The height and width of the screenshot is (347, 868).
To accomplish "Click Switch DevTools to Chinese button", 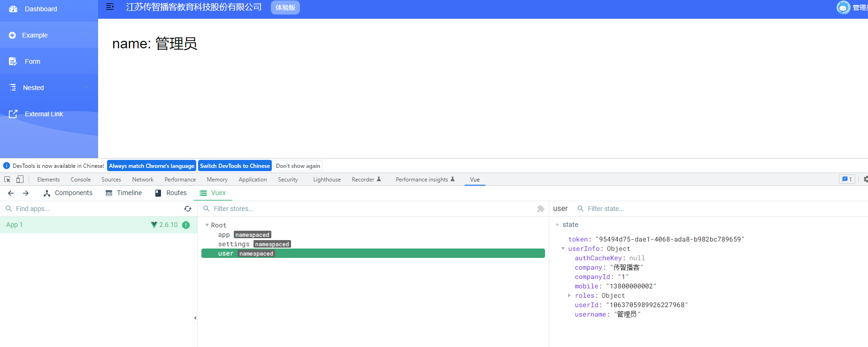I will click(x=235, y=166).
